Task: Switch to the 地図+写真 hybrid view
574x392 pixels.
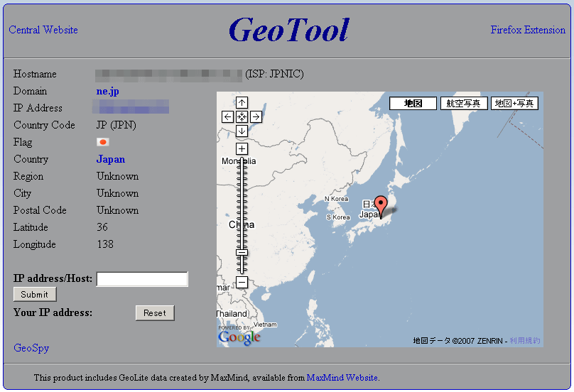Action: point(514,103)
